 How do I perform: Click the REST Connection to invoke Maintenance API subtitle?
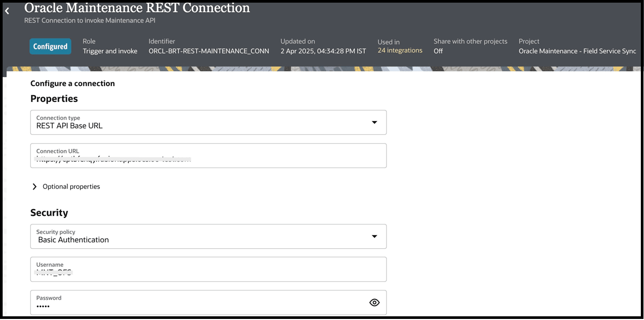tap(90, 21)
